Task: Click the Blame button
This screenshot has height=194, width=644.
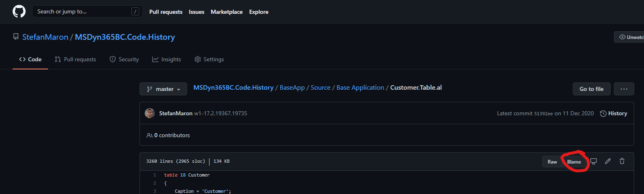Action: (x=574, y=162)
